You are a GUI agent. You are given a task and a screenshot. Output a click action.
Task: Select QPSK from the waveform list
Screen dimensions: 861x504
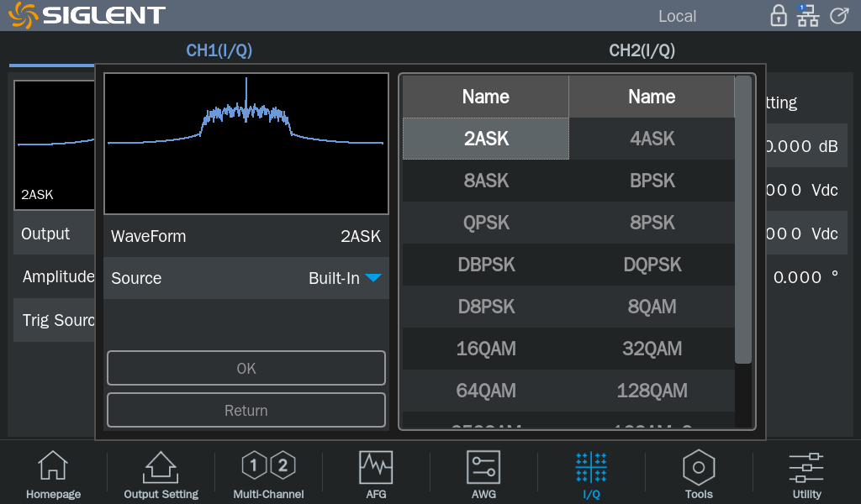[x=486, y=223]
